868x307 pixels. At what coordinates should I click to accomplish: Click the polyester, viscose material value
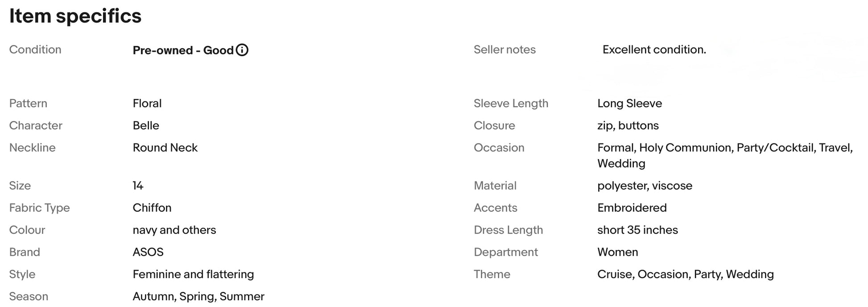coord(645,186)
